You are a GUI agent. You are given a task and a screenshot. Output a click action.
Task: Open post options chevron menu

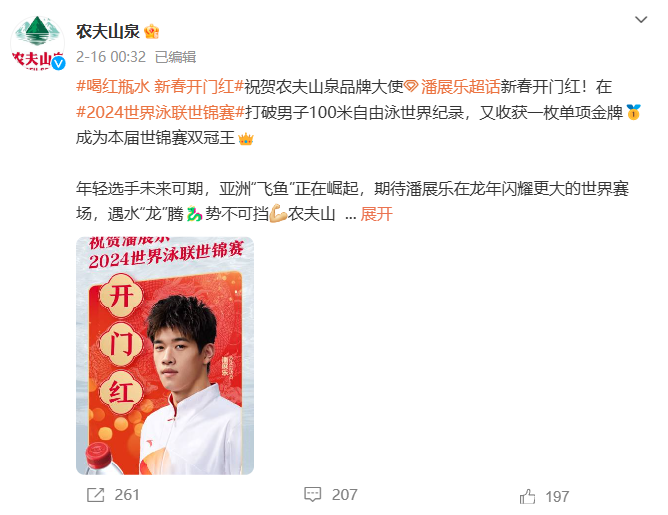(641, 20)
